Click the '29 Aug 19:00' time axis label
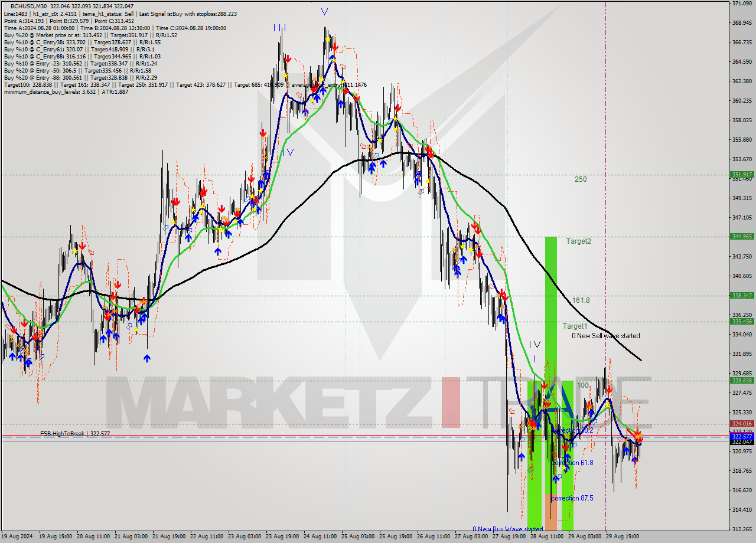 (x=622, y=537)
